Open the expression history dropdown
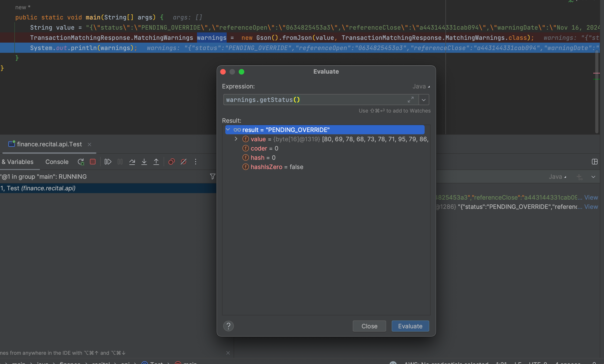Image resolution: width=604 pixels, height=364 pixels. tap(424, 100)
